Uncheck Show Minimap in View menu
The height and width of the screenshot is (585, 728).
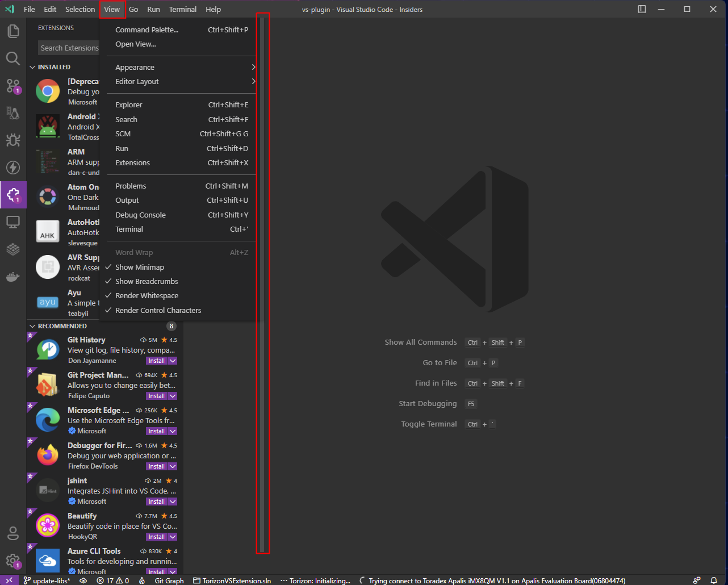pyautogui.click(x=139, y=267)
